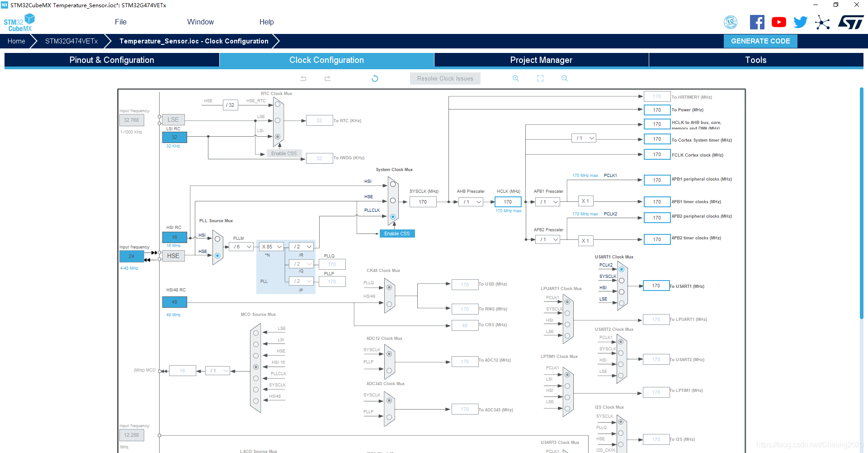Open the PLLM /6 divider dropdown
Image resolution: width=868 pixels, height=453 pixels.
point(241,247)
